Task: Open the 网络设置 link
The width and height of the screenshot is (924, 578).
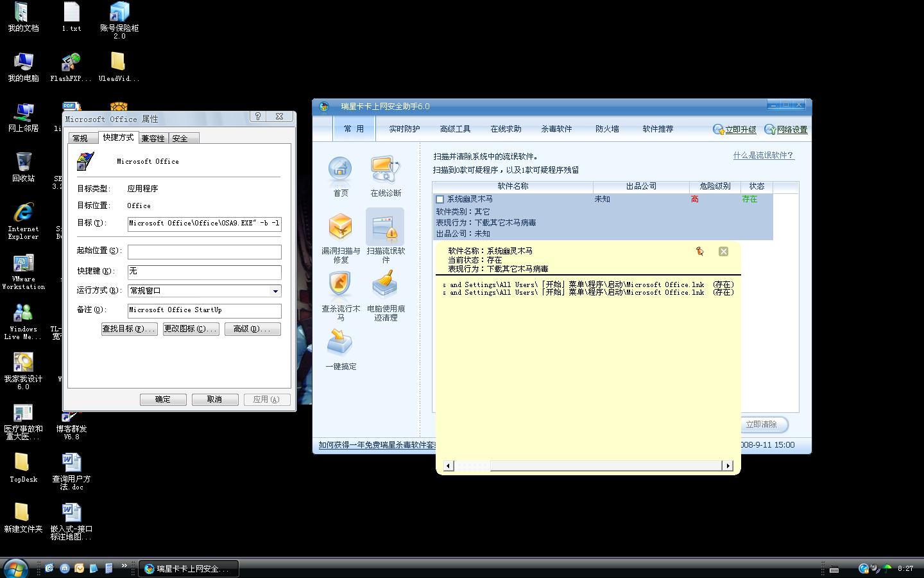Action: pos(786,130)
